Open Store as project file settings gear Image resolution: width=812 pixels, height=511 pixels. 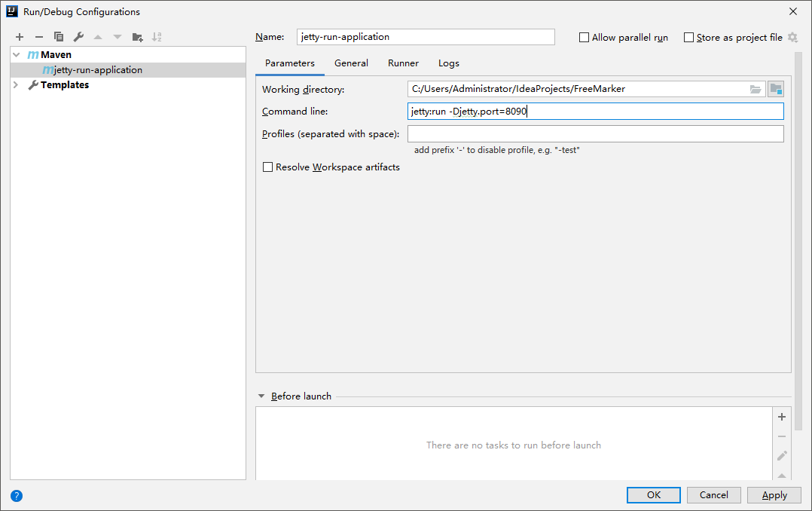[x=792, y=38]
